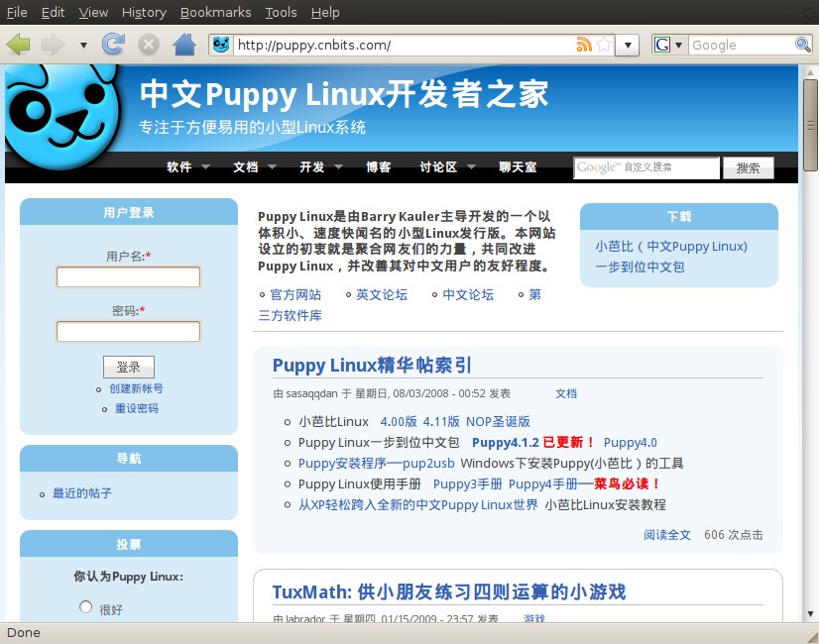This screenshot has width=819, height=644.
Task: Open the 4.00版 link
Action: coord(399,422)
